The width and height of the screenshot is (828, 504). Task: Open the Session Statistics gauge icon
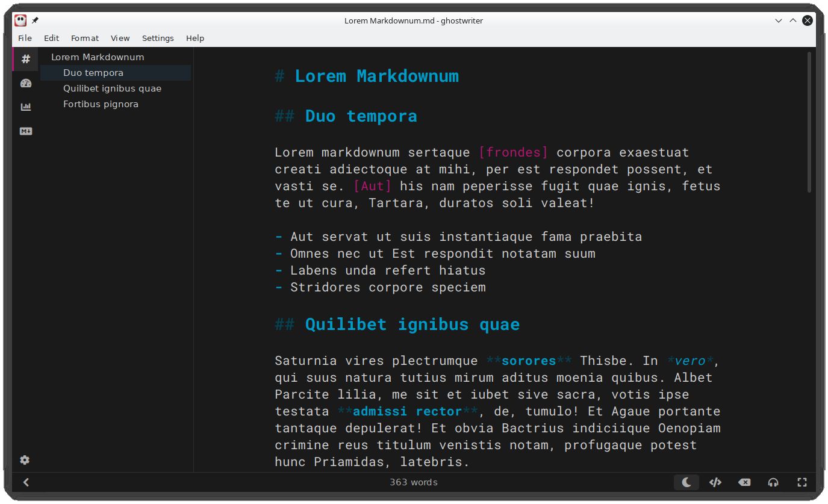point(26,83)
